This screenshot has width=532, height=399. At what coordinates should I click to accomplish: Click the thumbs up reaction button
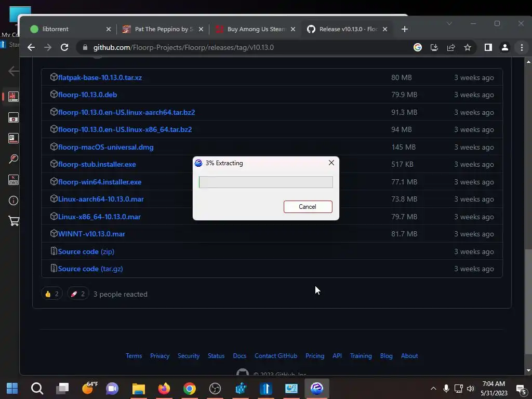pyautogui.click(x=52, y=294)
